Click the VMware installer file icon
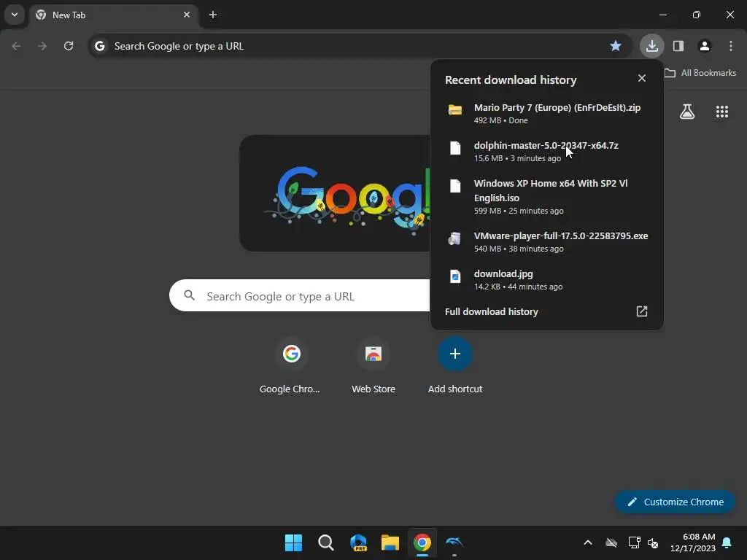747x560 pixels. [x=455, y=238]
